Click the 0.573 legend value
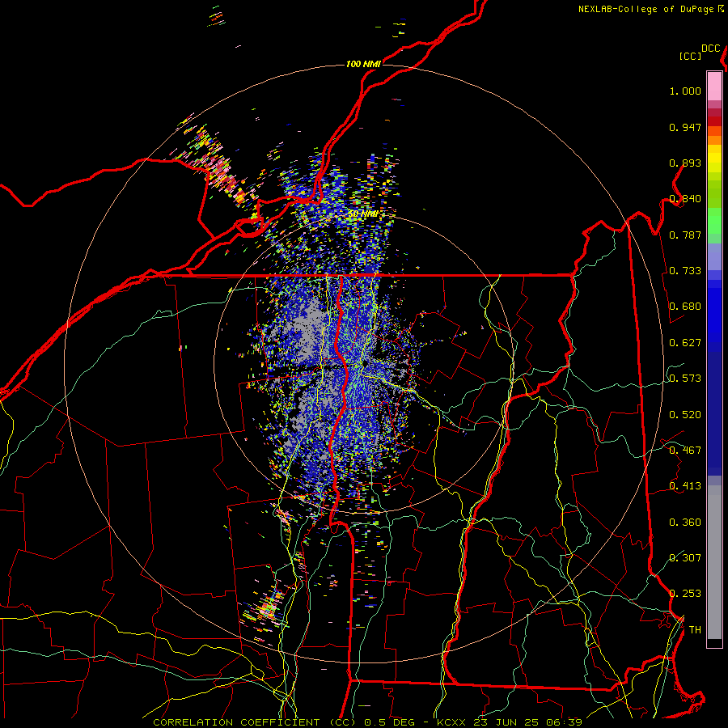 [x=685, y=379]
